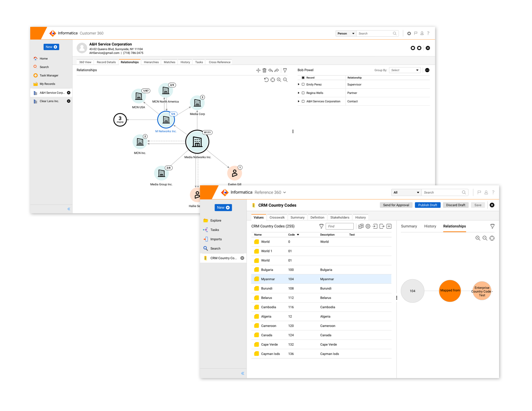Open the user profile icon in Customer 360 header
The image size is (532, 411).
[x=422, y=33]
